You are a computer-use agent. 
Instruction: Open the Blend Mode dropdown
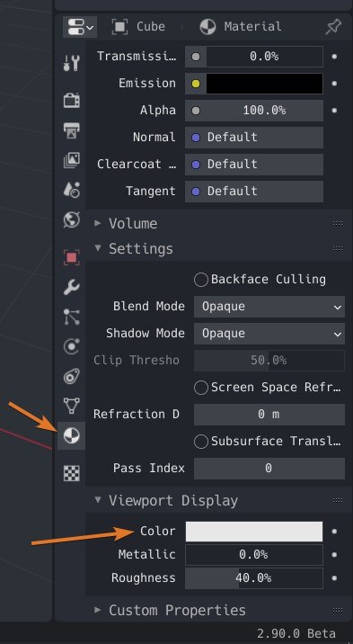[269, 307]
